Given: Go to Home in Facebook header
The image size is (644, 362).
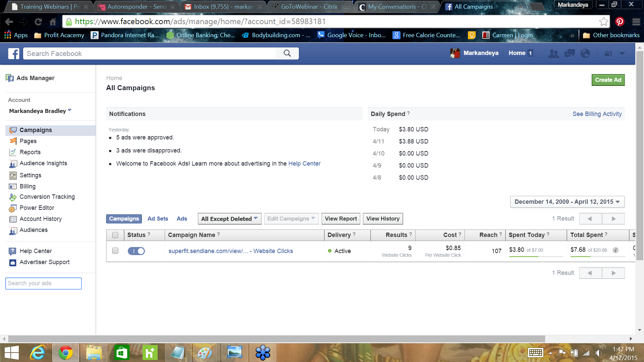Looking at the screenshot, I should tap(517, 53).
